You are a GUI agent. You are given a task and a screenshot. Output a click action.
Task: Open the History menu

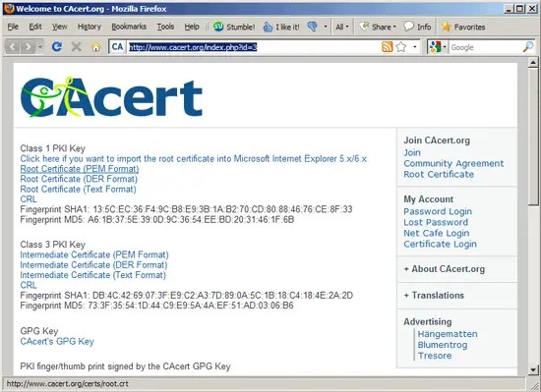[89, 27]
